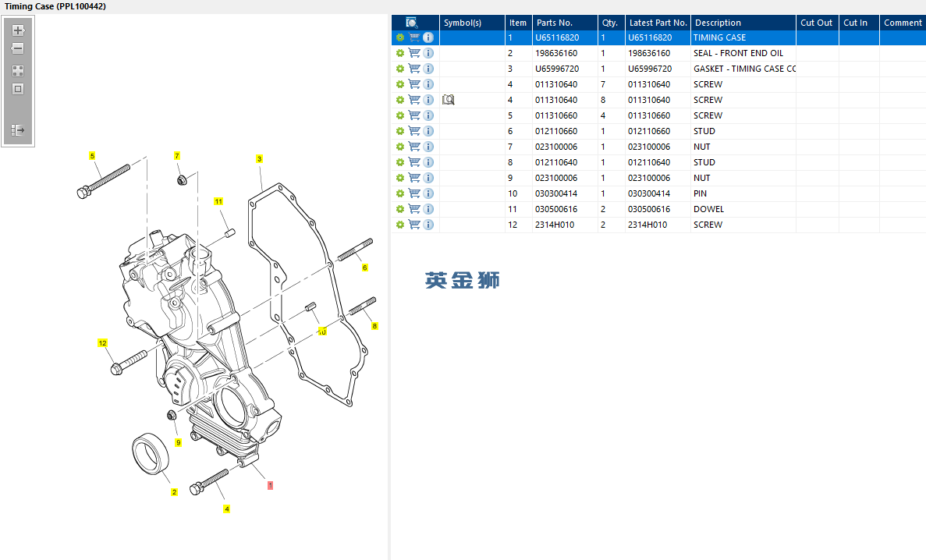The width and height of the screenshot is (926, 560).
Task: Click the single-square fit view icon
Action: click(x=18, y=89)
